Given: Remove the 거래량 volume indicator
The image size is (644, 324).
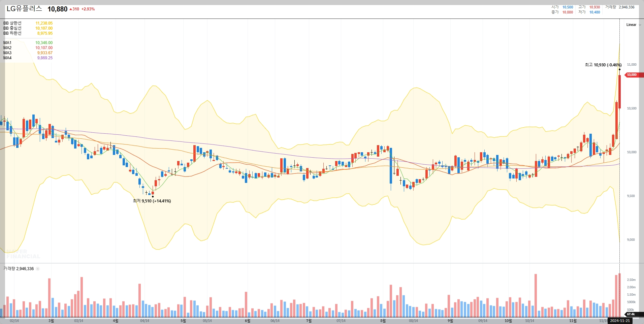Looking at the screenshot, I should (38, 269).
